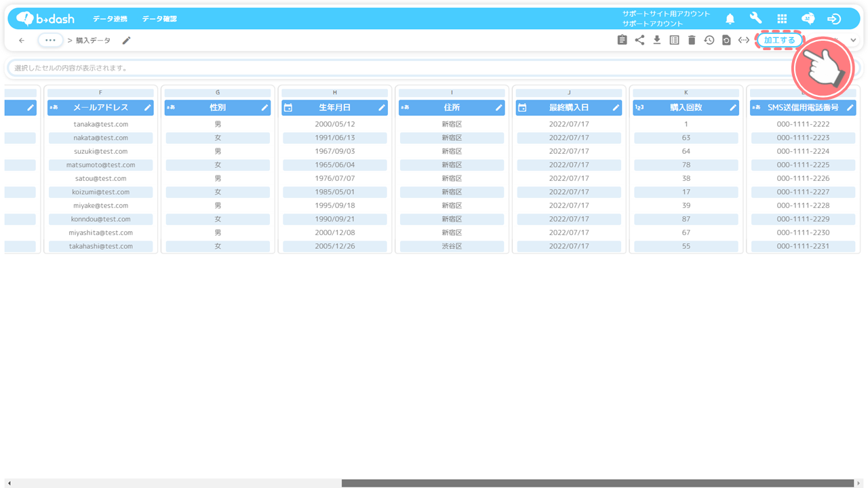The height and width of the screenshot is (488, 868).
Task: Open the support mascot chat icon
Action: coord(808,19)
